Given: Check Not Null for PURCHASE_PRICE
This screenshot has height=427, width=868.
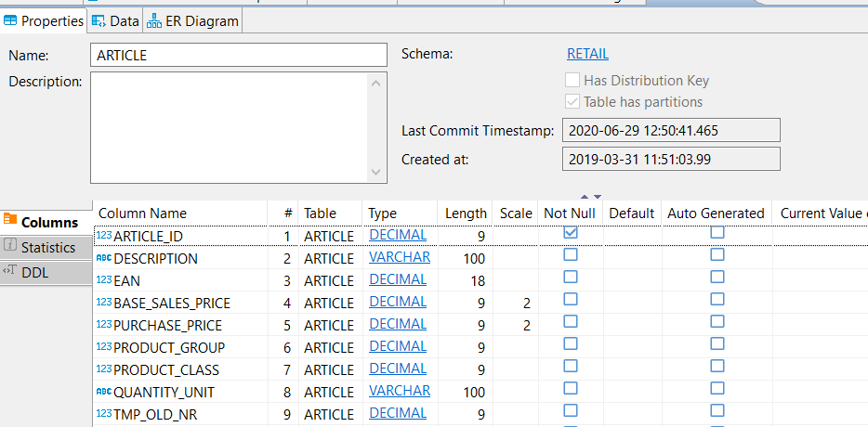Looking at the screenshot, I should pos(571,321).
